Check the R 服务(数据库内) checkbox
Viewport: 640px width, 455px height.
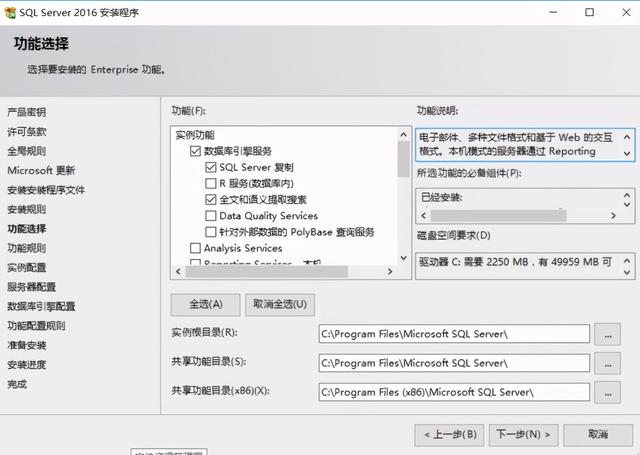click(x=211, y=183)
